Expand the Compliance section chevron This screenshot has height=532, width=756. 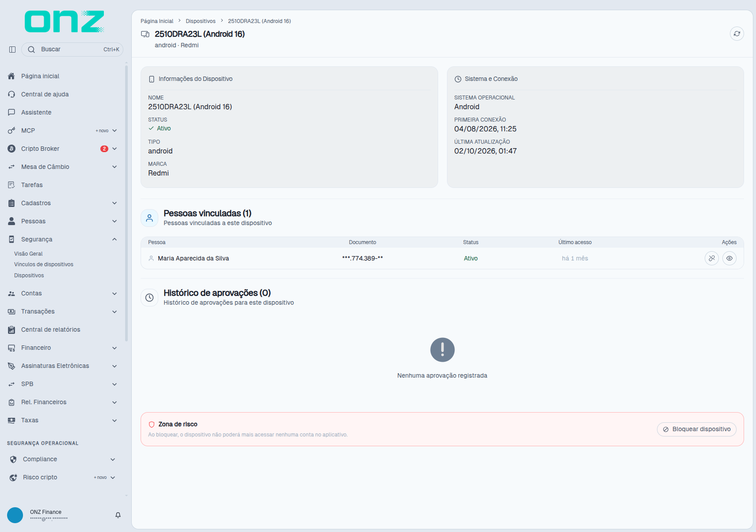(113, 459)
